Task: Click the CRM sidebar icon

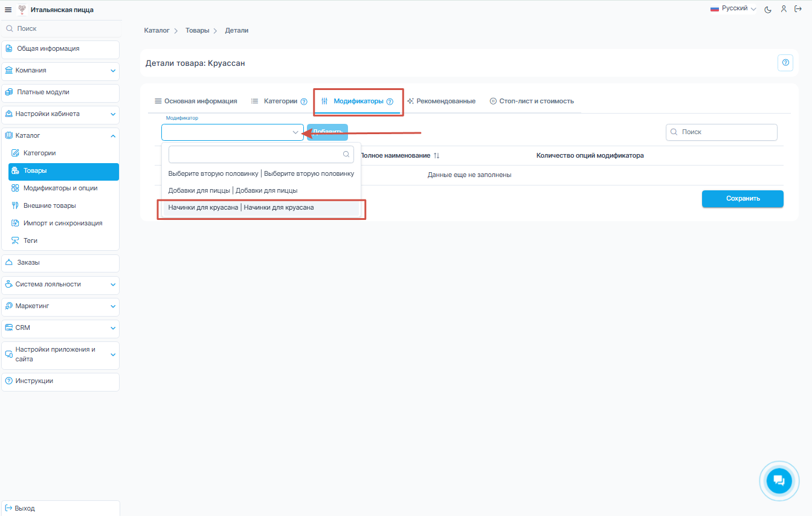Action: pyautogui.click(x=9, y=327)
